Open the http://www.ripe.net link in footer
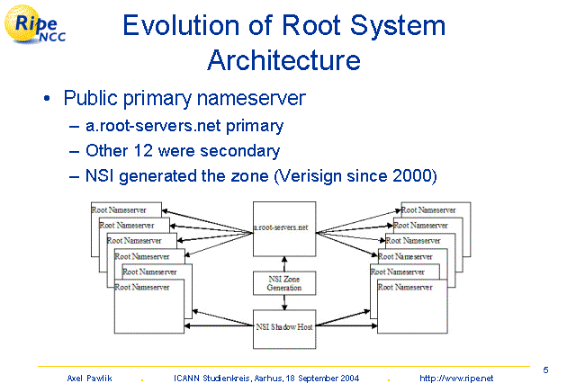Image resolution: width=567 pixels, height=392 pixels. (x=456, y=379)
